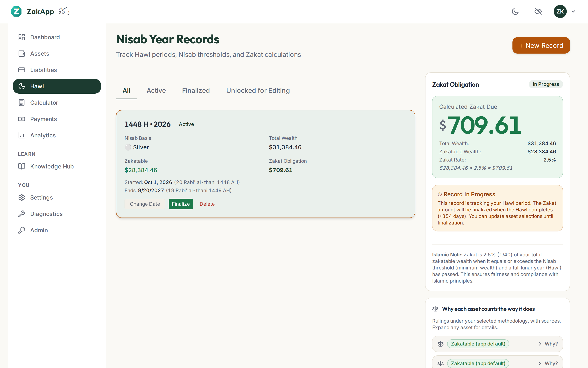
Task: Click the Liabilities card icon
Action: (22, 70)
